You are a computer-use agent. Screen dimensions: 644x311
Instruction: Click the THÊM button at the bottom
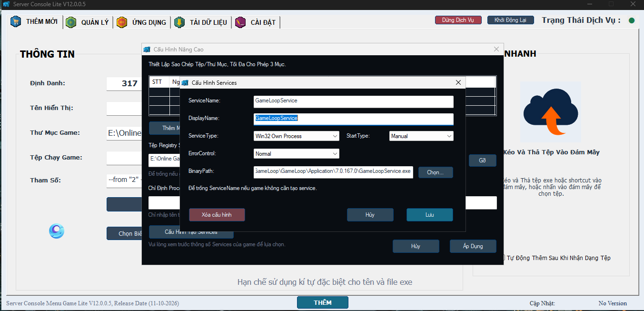pyautogui.click(x=323, y=302)
